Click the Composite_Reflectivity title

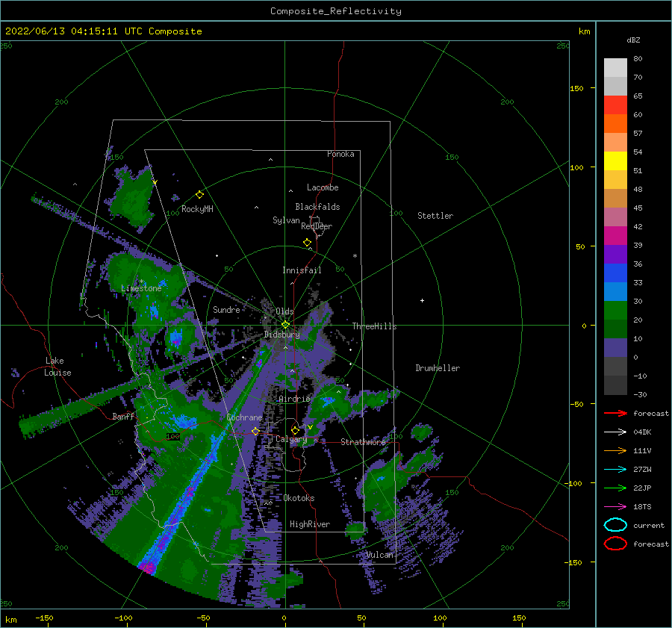(335, 11)
